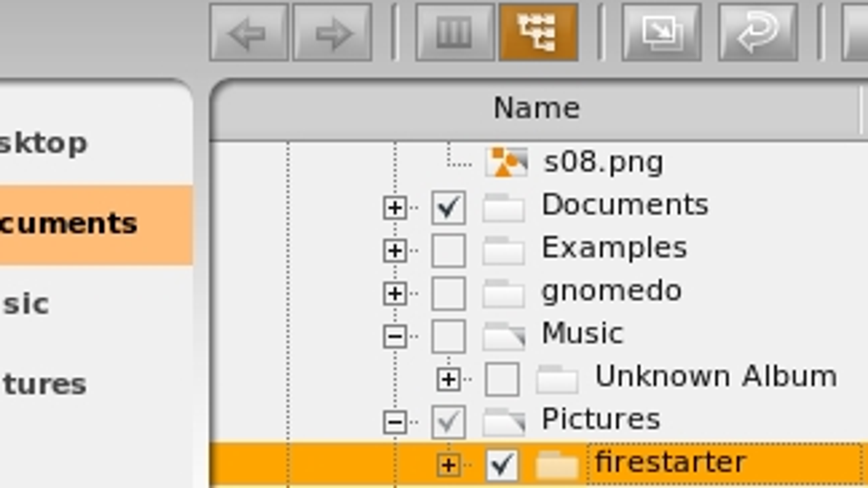This screenshot has width=868, height=488.
Task: Click the firestarter folder icon
Action: click(557, 465)
